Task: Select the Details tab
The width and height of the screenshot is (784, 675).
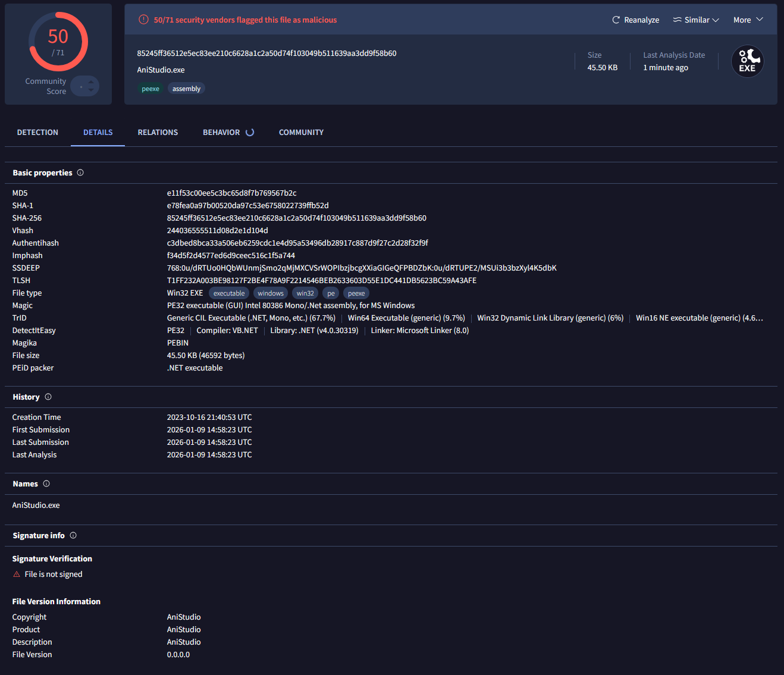Action: click(98, 132)
